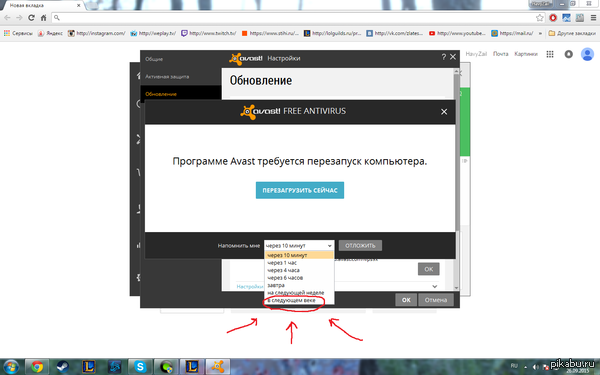This screenshot has width=600, height=375.
Task: Open the instagram.com bookmark
Action: pos(96,33)
